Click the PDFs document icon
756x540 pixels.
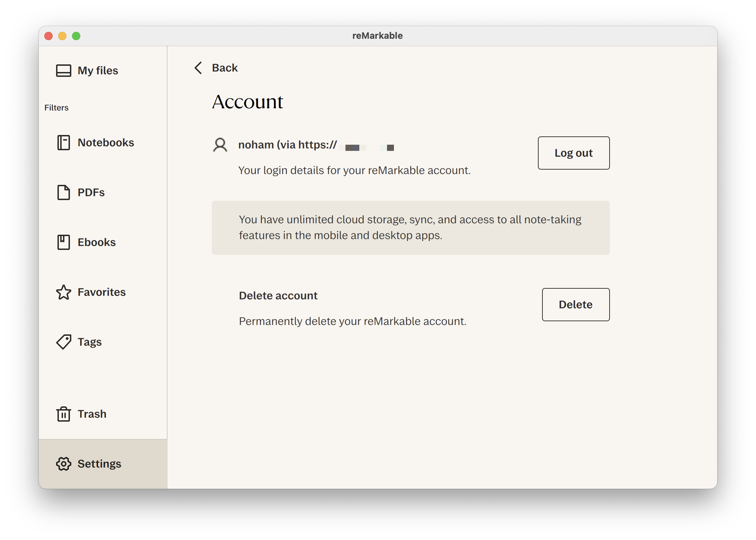(63, 192)
